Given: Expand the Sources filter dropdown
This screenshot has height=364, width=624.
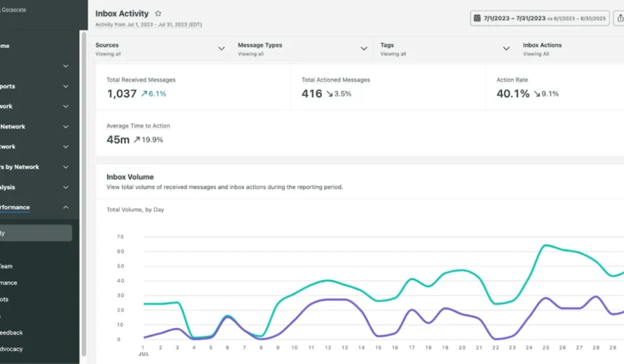Looking at the screenshot, I should [221, 49].
